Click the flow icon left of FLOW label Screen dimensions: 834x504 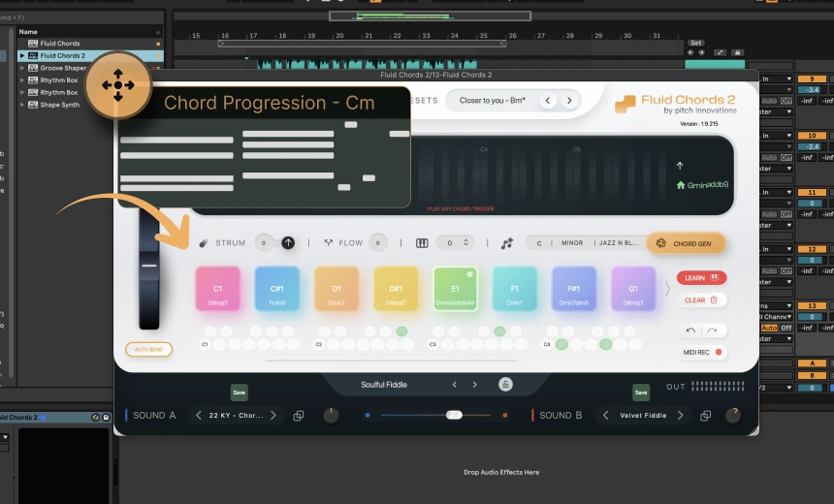328,243
